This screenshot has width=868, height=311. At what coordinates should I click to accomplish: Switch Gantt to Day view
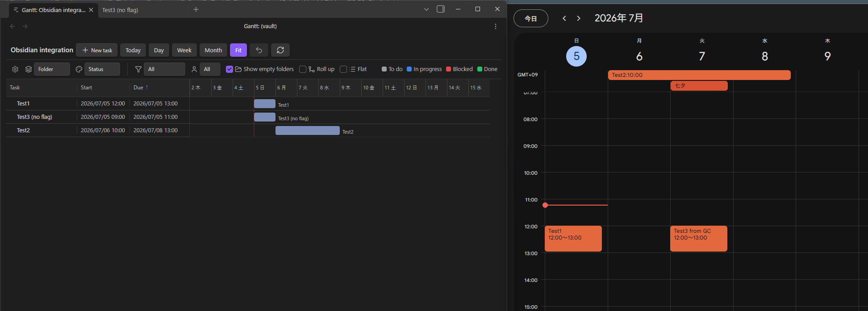(159, 50)
